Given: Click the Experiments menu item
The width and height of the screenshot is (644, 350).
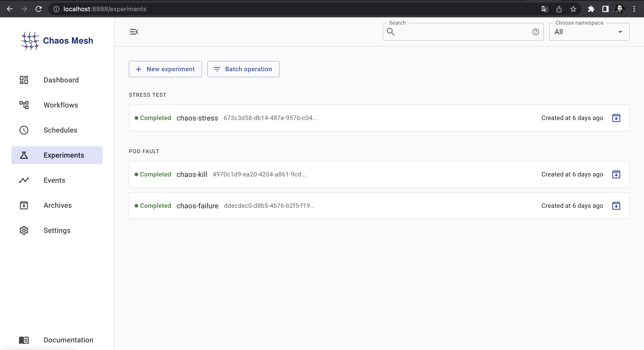Looking at the screenshot, I should pos(64,155).
